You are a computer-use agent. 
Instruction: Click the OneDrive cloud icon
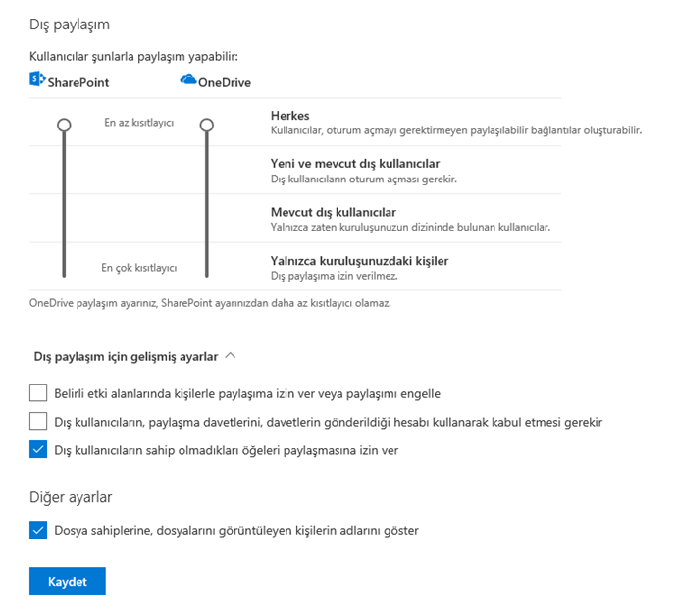pos(188,79)
